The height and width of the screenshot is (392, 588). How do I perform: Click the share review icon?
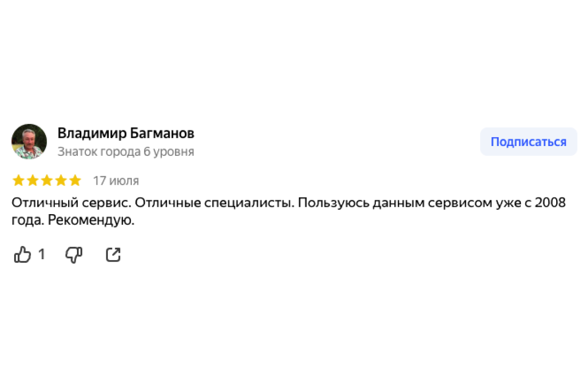click(x=113, y=255)
